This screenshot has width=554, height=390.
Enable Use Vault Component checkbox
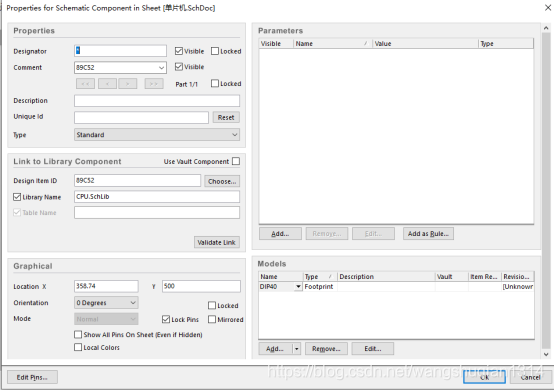pos(236,161)
